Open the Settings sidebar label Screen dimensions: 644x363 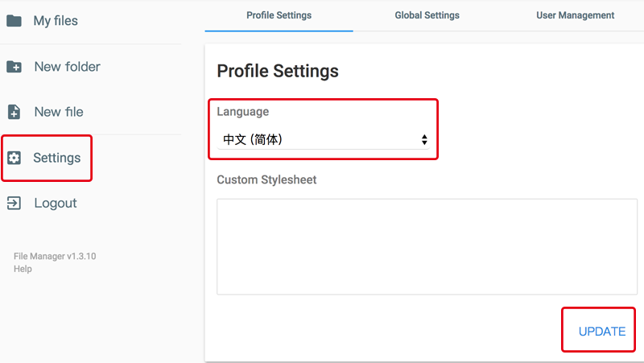pos(56,158)
